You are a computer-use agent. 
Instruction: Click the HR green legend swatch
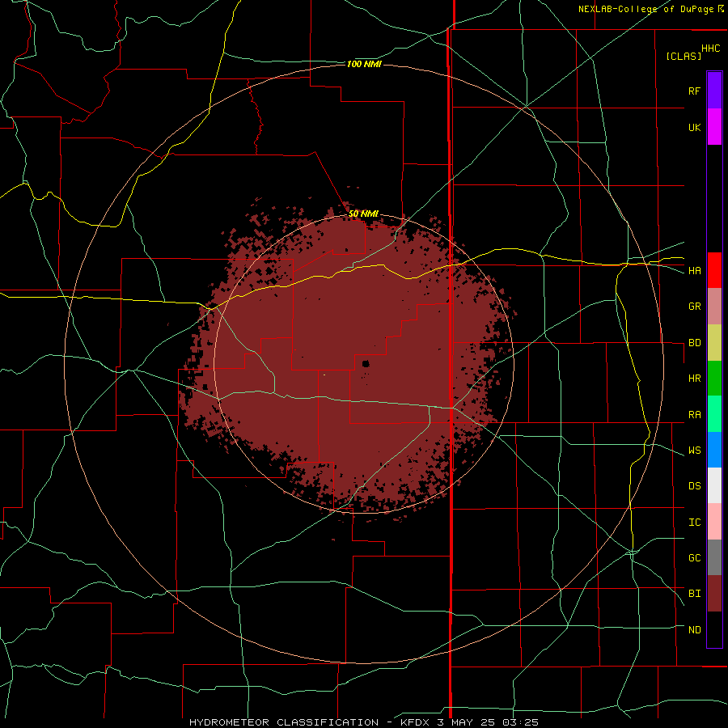coord(714,379)
